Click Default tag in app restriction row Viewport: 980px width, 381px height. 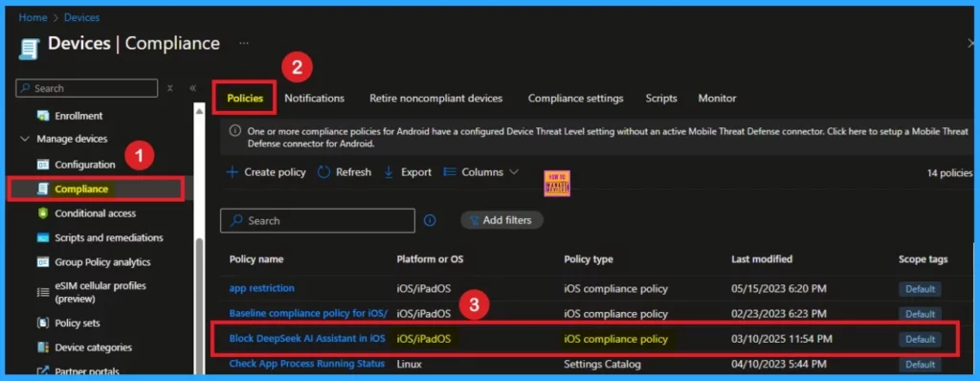coord(920,289)
